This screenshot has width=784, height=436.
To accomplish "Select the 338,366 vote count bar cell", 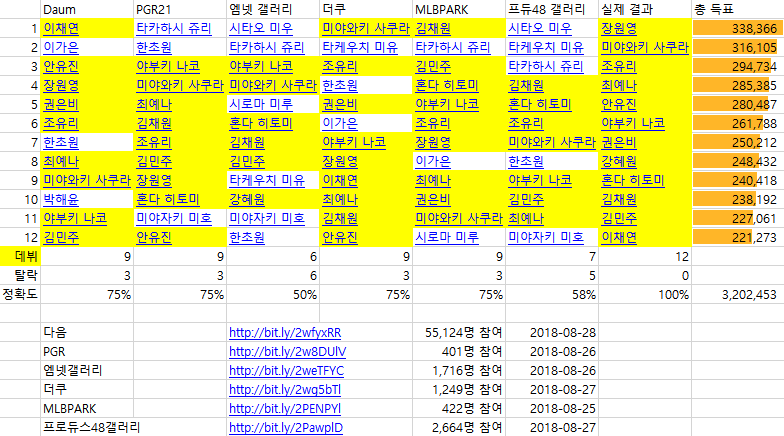I will [736, 28].
